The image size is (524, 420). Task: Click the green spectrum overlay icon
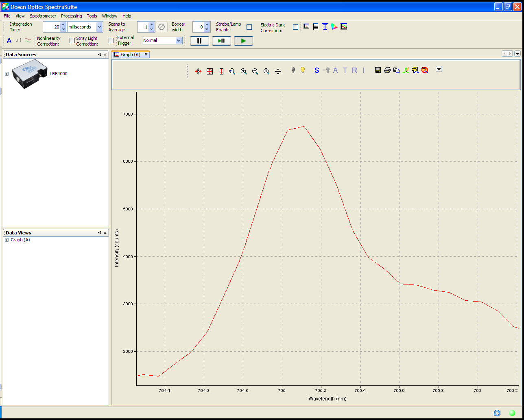point(406,70)
